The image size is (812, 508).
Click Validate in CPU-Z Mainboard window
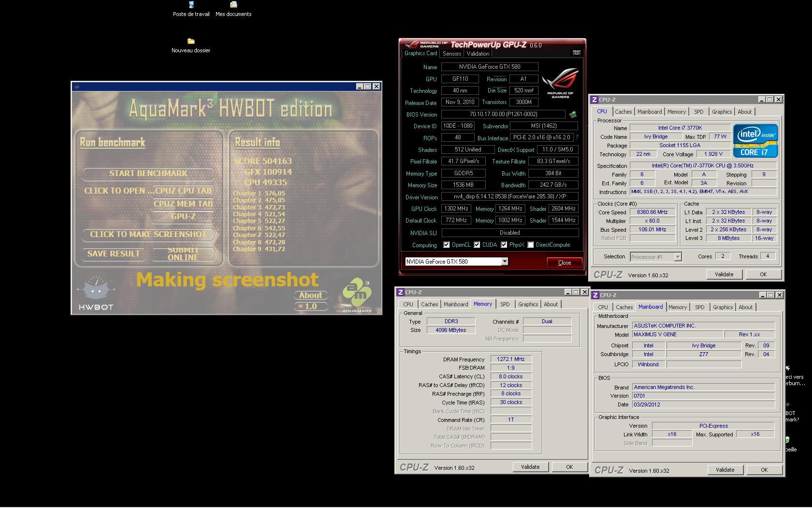tap(725, 470)
